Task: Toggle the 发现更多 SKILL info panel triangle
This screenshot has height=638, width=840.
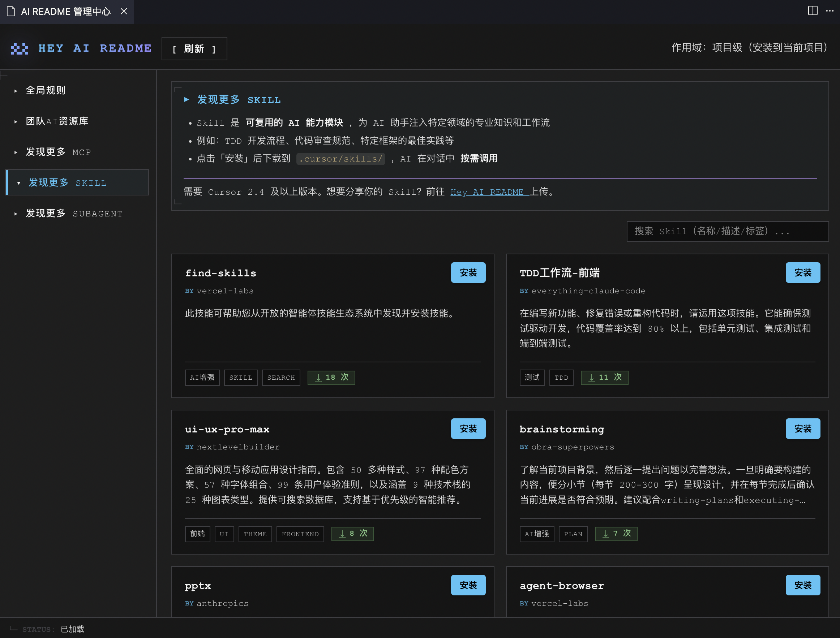Action: click(x=187, y=99)
